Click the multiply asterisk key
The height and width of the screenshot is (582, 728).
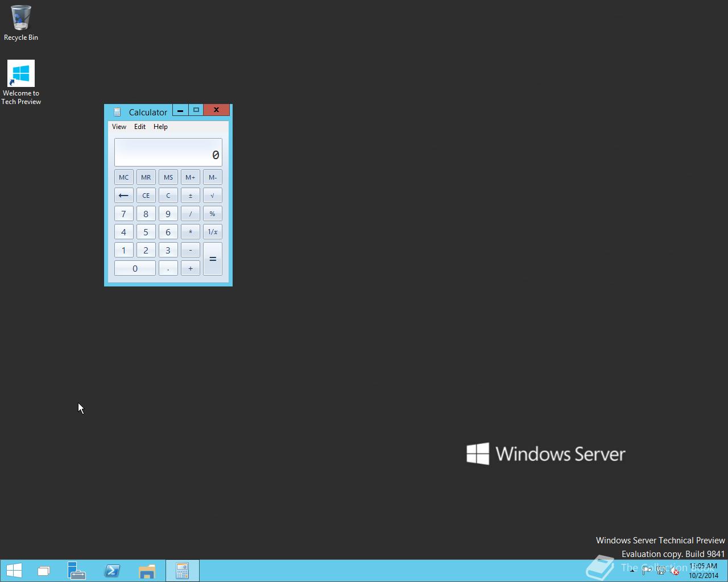[191, 232]
